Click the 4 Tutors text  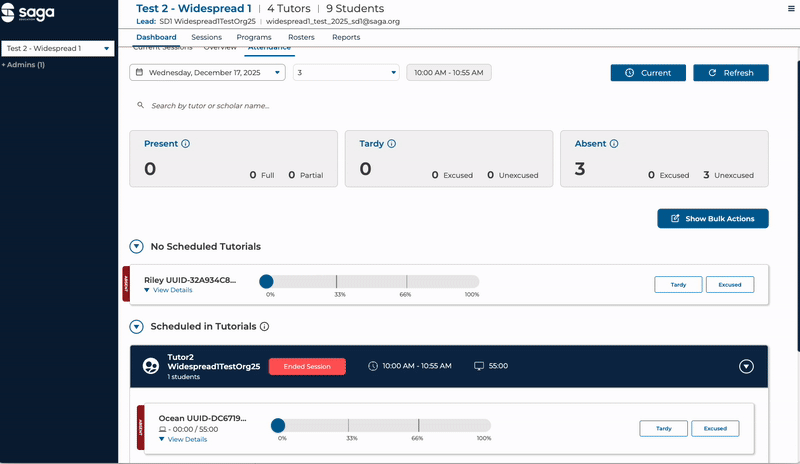point(289,9)
